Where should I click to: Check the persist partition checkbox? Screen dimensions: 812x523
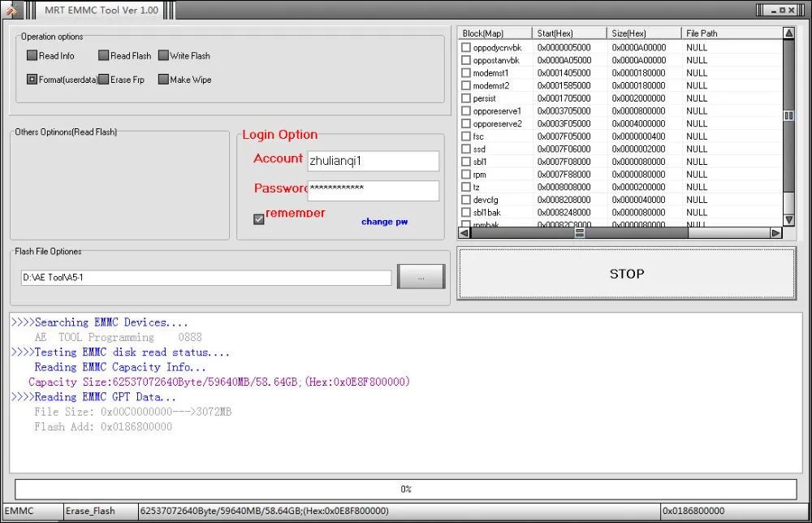click(465, 98)
